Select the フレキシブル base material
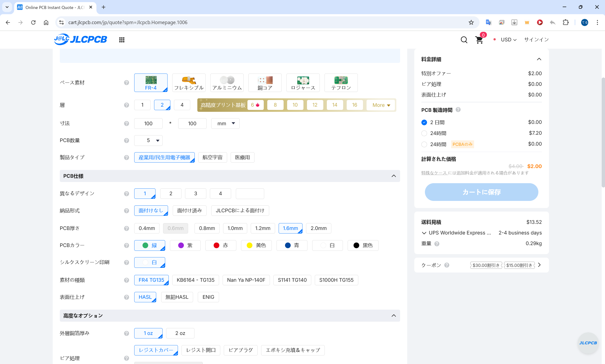The image size is (605, 364). pyautogui.click(x=189, y=83)
